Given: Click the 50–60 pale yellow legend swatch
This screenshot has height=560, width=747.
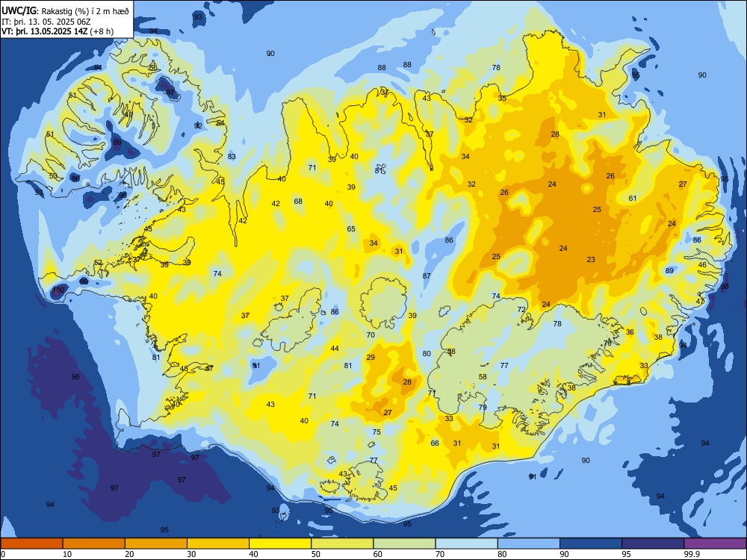Looking at the screenshot, I should pyautogui.click(x=342, y=544).
